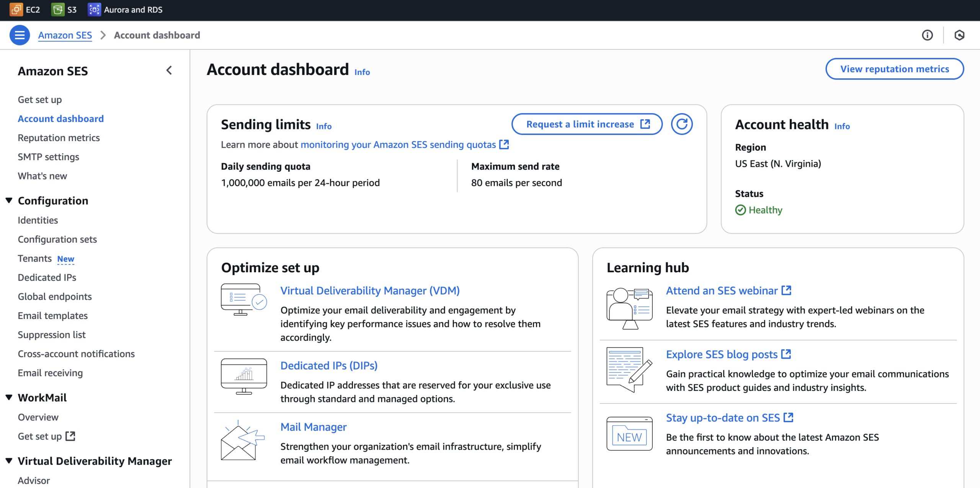Screen dimensions: 980x488
Task: Click Request a limit increase button
Action: [x=587, y=124]
